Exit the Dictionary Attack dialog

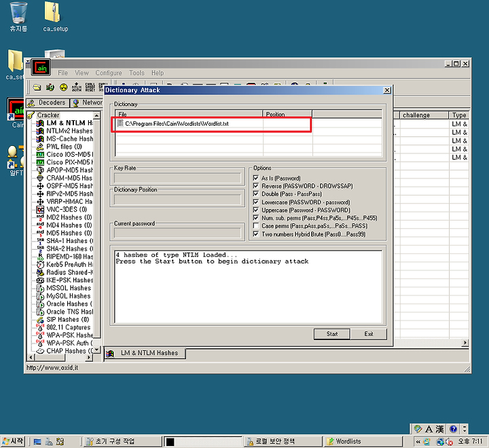point(369,334)
